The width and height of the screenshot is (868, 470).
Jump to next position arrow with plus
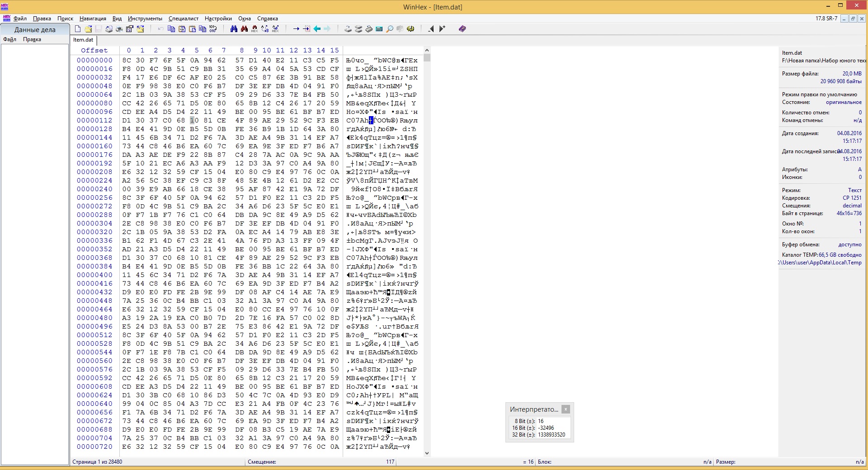(x=442, y=28)
